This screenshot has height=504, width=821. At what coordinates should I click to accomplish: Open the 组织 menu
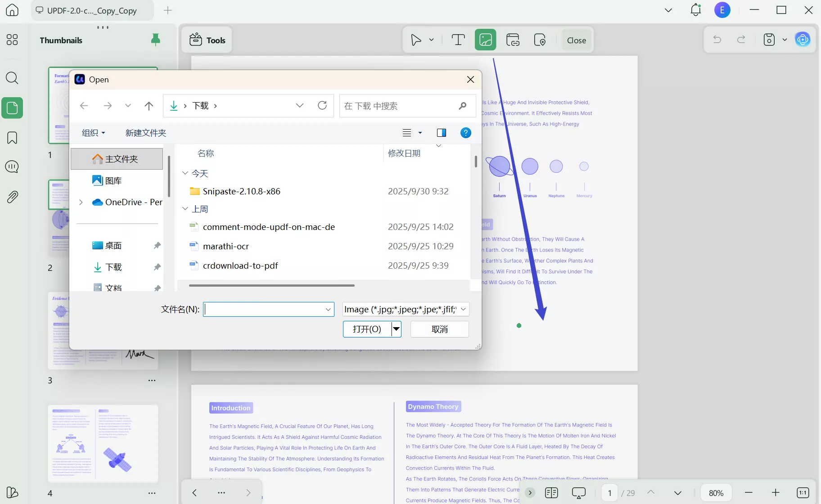click(x=93, y=133)
